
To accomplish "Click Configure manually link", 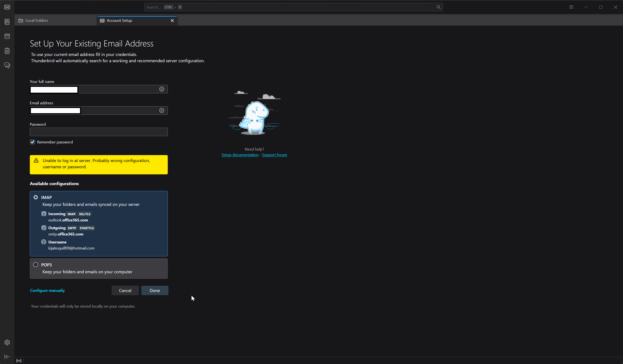I will [47, 290].
